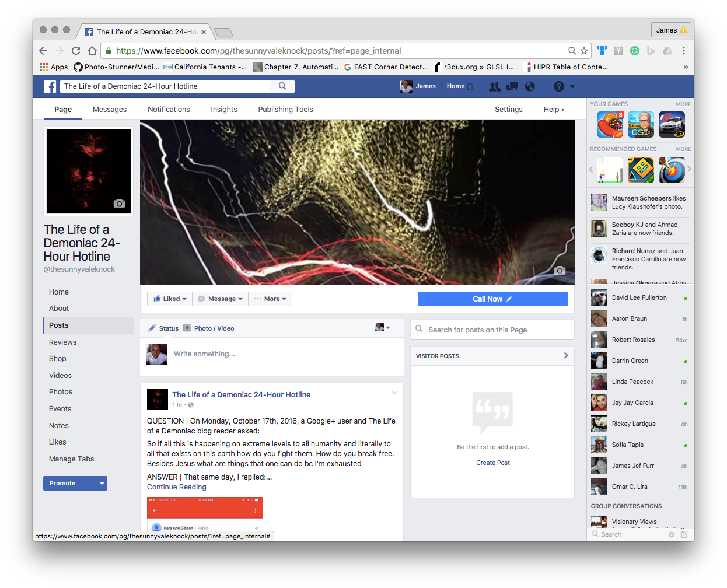Select Manage Tabs in sidebar
The image size is (727, 588).
point(71,459)
